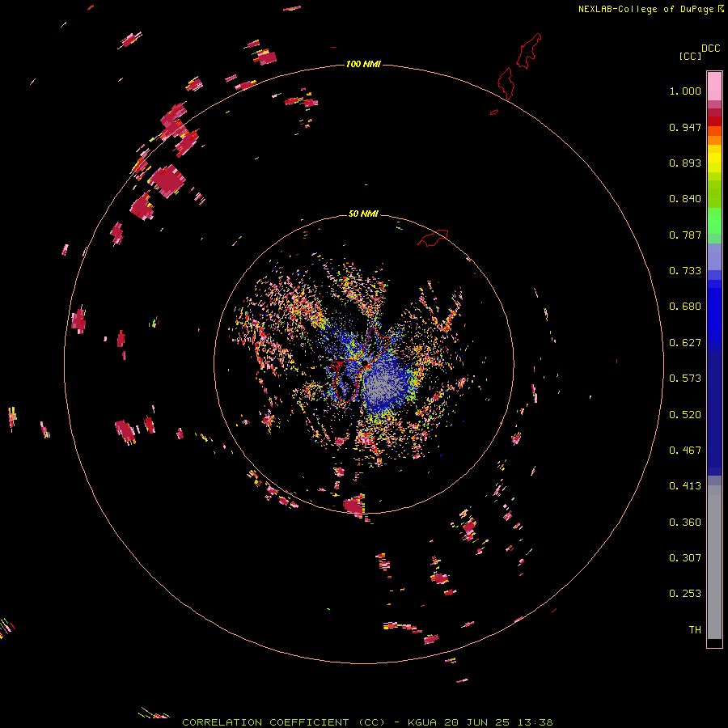This screenshot has height=728, width=728.
Task: Click the 0.520 legend value
Action: pyautogui.click(x=685, y=415)
